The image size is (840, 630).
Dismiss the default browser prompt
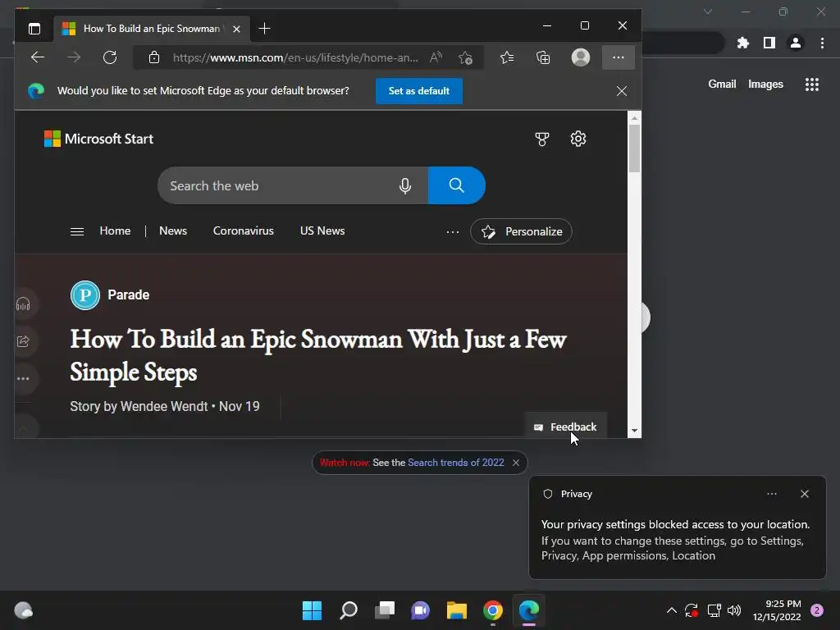(622, 91)
